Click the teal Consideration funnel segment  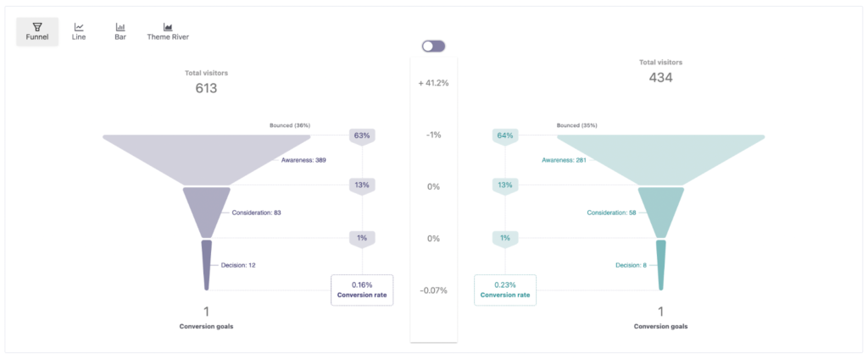coord(661,210)
